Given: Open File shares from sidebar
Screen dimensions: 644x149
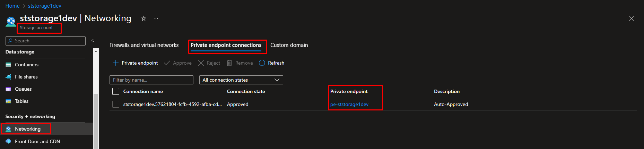Looking at the screenshot, I should pyautogui.click(x=26, y=77).
